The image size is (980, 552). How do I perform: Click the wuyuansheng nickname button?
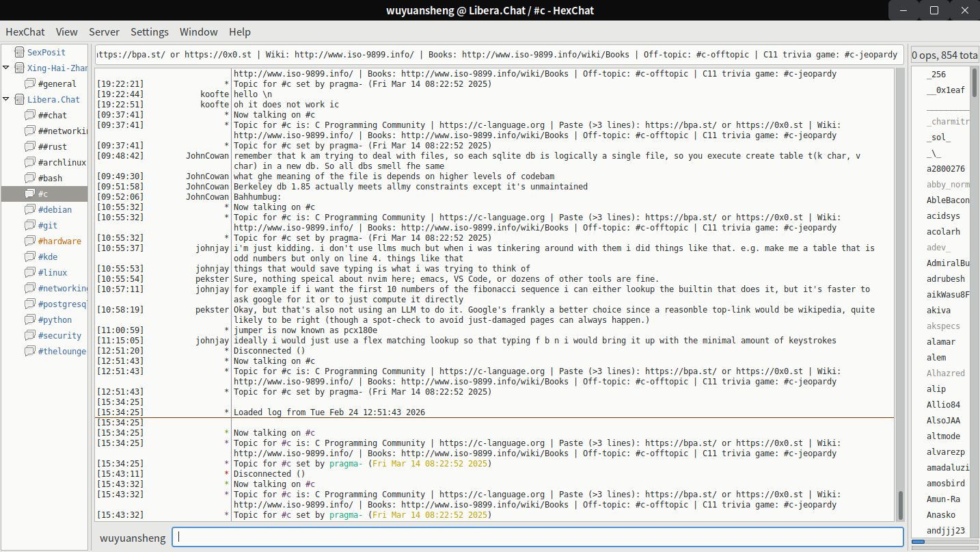[x=133, y=538]
